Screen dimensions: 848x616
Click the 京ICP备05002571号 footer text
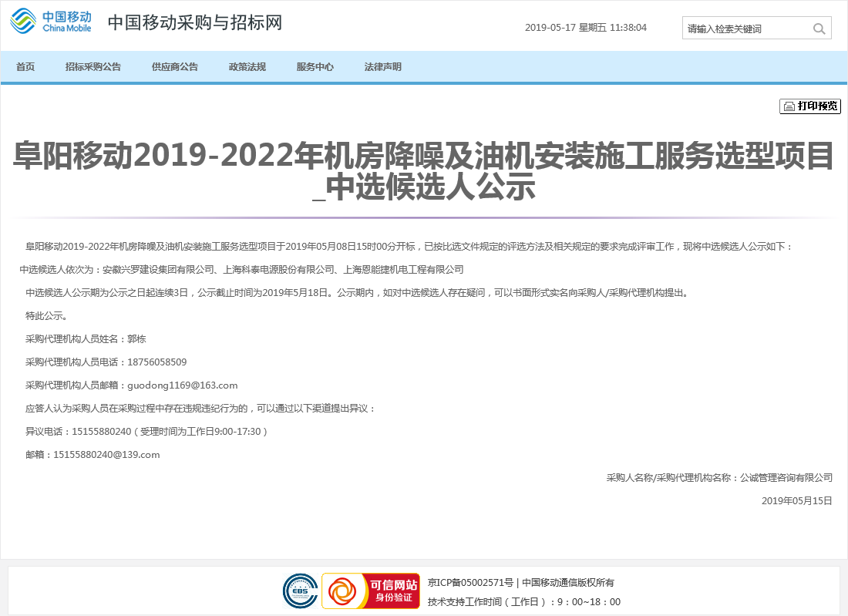[x=470, y=583]
